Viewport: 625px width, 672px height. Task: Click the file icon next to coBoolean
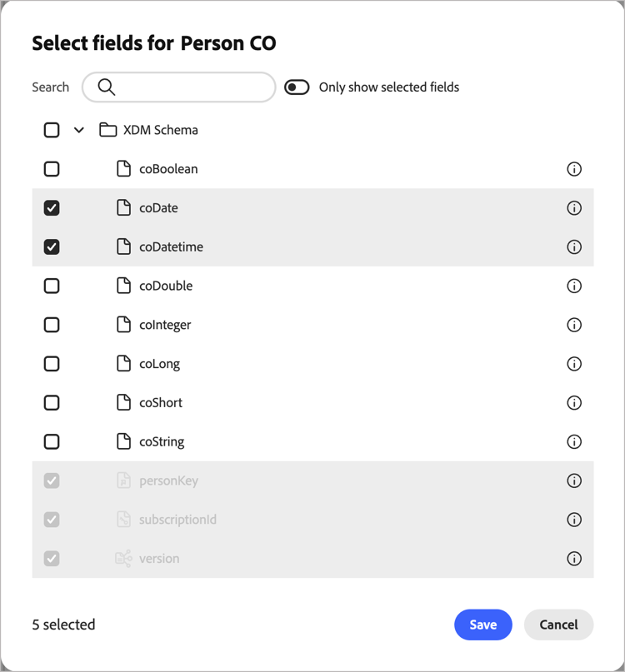coord(122,169)
